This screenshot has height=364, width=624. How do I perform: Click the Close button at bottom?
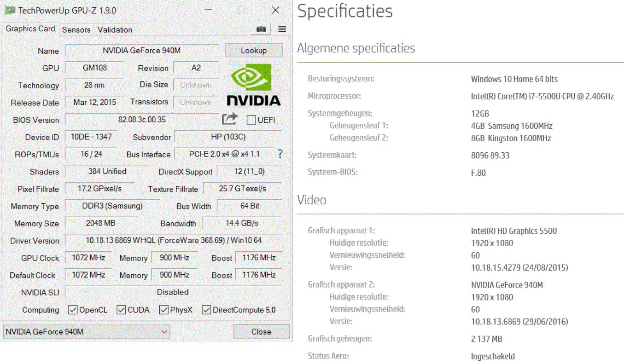point(261,332)
